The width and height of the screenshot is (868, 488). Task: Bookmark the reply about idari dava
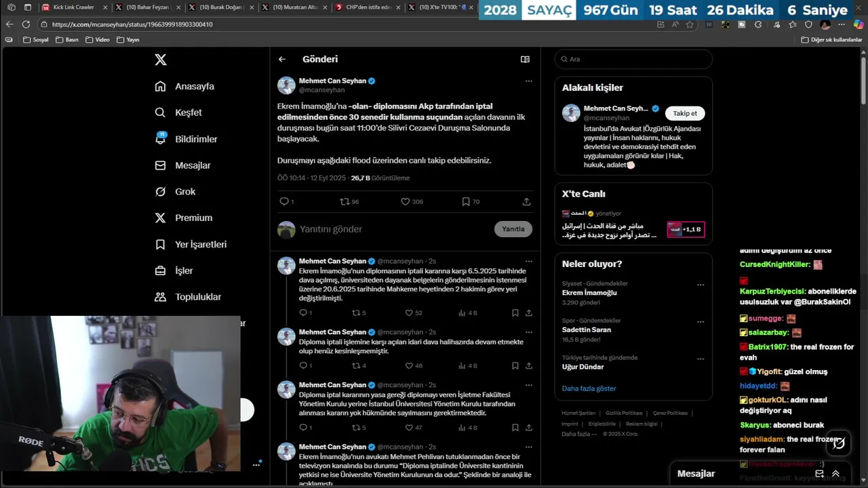click(x=515, y=365)
